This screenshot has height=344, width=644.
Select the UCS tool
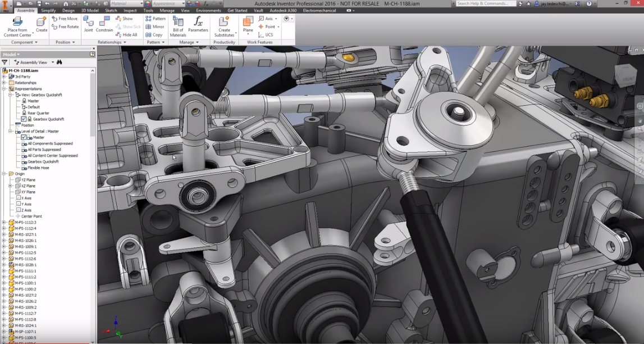pyautogui.click(x=266, y=35)
